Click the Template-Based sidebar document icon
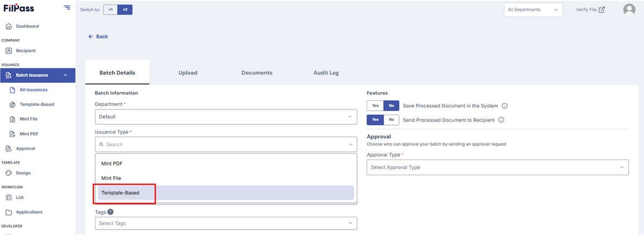The height and width of the screenshot is (235, 644). tap(12, 105)
